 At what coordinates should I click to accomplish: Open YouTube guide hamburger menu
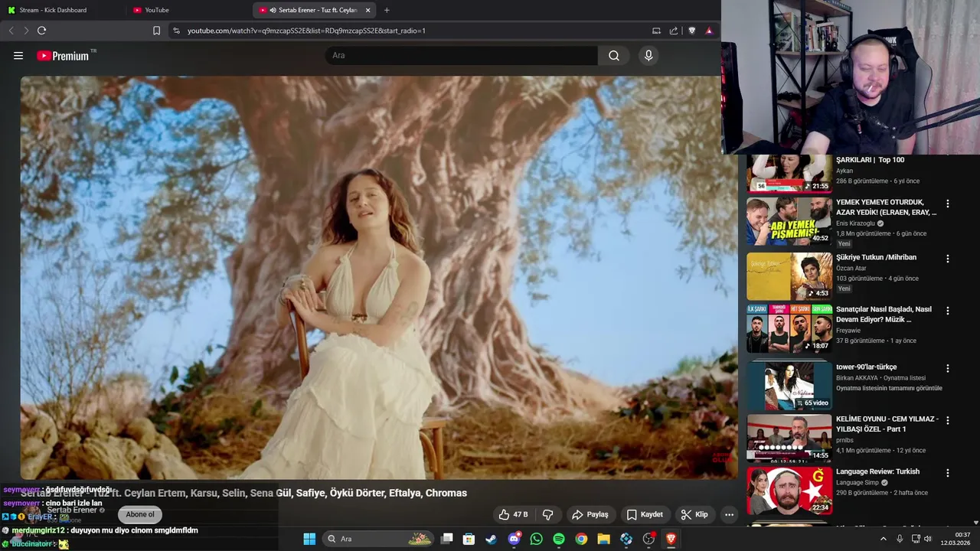tap(18, 56)
